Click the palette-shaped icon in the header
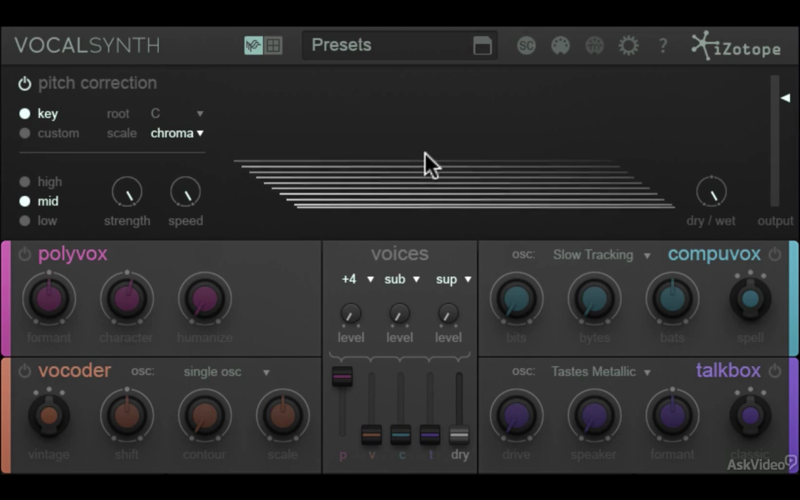800x500 pixels. point(560,46)
